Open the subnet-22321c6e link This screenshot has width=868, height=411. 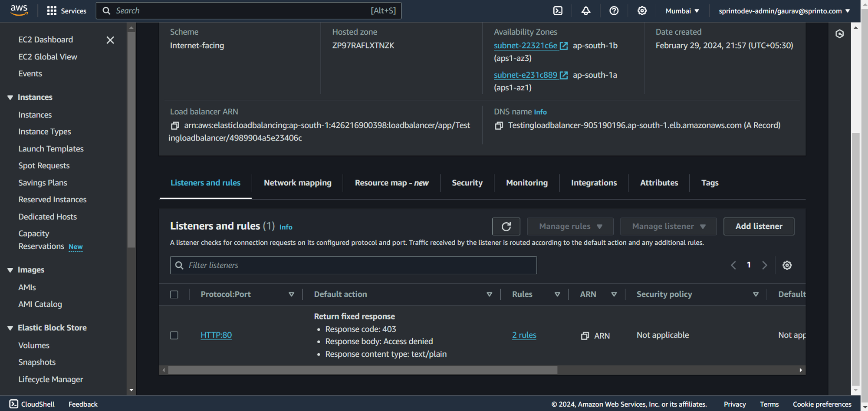tap(526, 46)
